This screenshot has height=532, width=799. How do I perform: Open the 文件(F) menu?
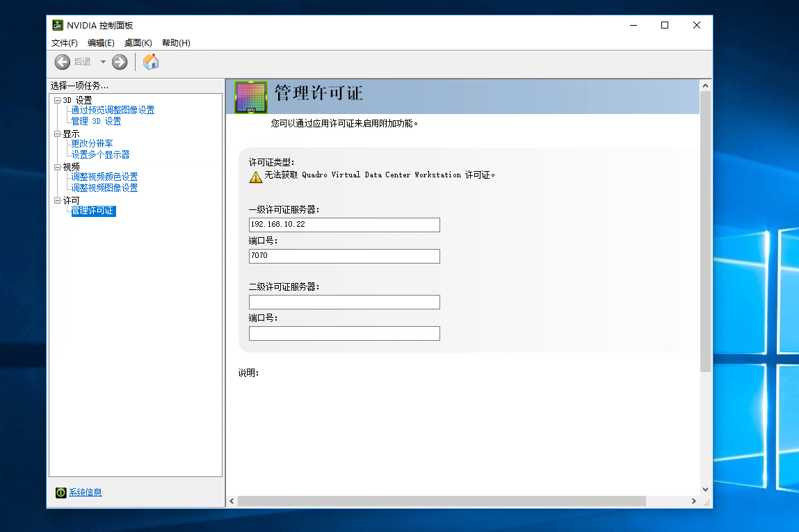64,43
